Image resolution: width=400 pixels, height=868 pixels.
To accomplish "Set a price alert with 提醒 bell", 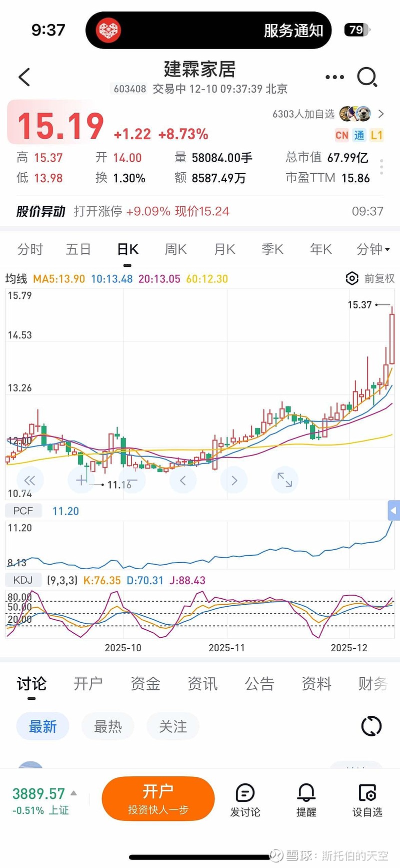I will (306, 800).
